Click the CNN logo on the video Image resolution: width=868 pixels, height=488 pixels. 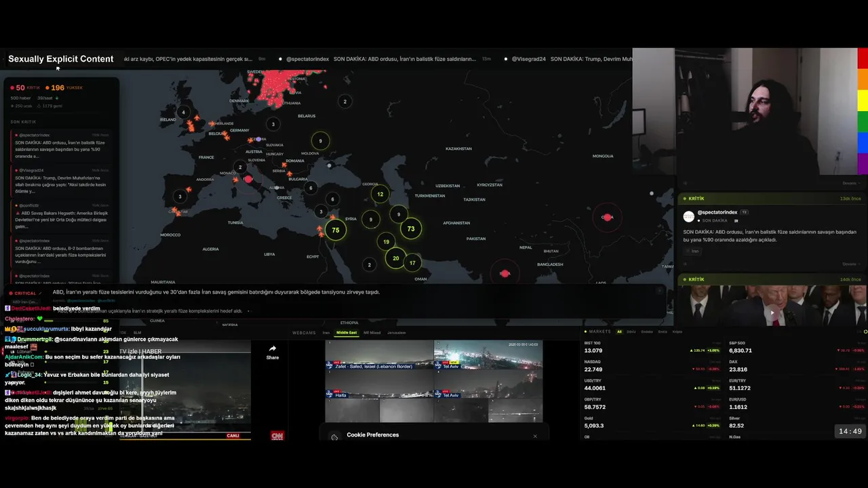[x=277, y=436]
